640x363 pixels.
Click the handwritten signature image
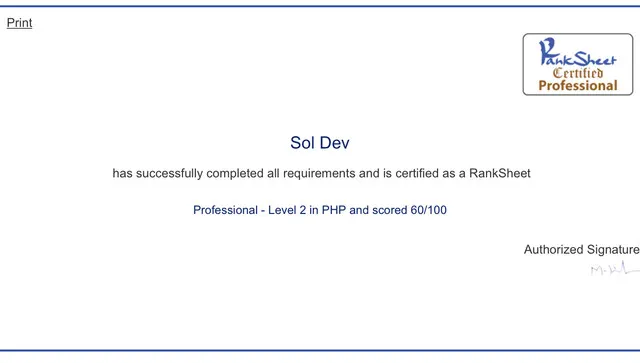click(x=615, y=269)
